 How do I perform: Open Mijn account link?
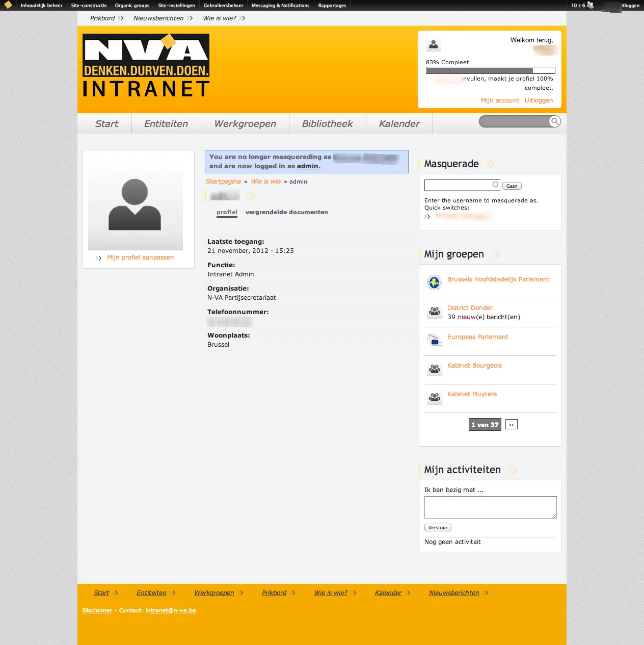coord(500,100)
